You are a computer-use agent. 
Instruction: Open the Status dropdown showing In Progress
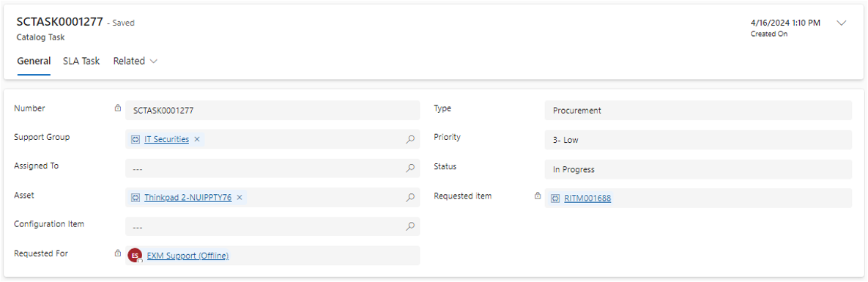coord(698,169)
